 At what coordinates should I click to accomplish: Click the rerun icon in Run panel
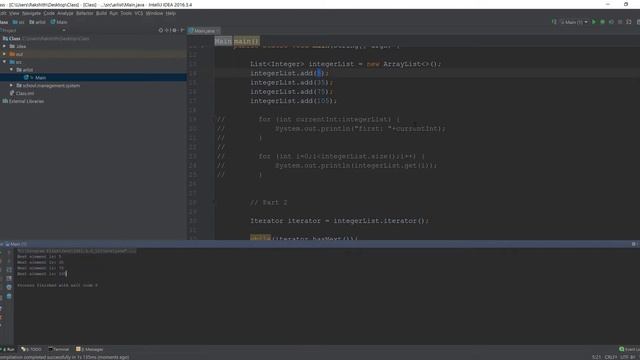pyautogui.click(x=1, y=252)
